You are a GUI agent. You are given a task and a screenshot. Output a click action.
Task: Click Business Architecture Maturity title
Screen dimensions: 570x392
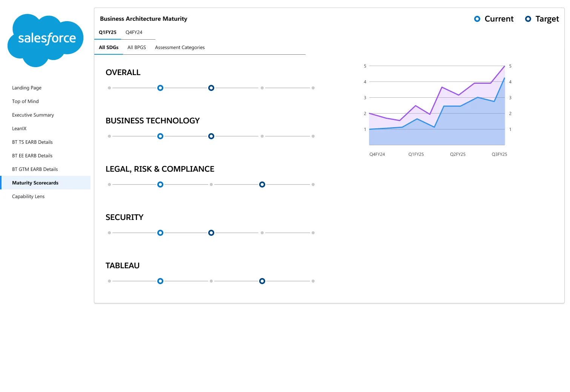(x=143, y=18)
